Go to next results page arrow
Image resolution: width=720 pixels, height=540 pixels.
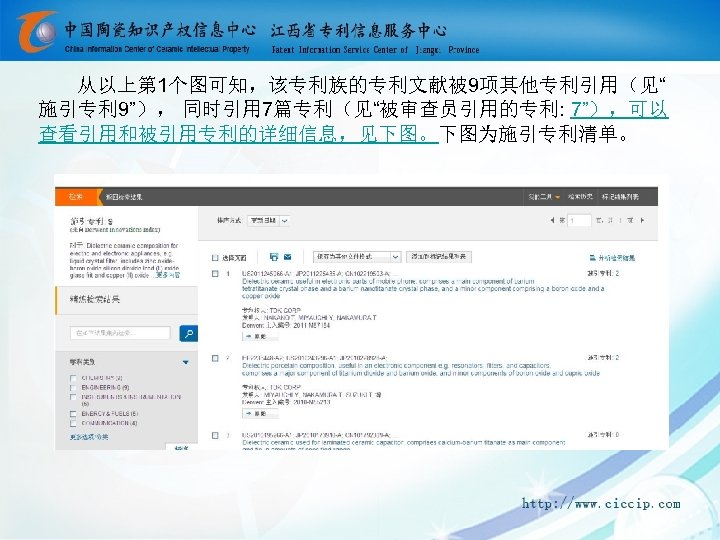tap(642, 220)
